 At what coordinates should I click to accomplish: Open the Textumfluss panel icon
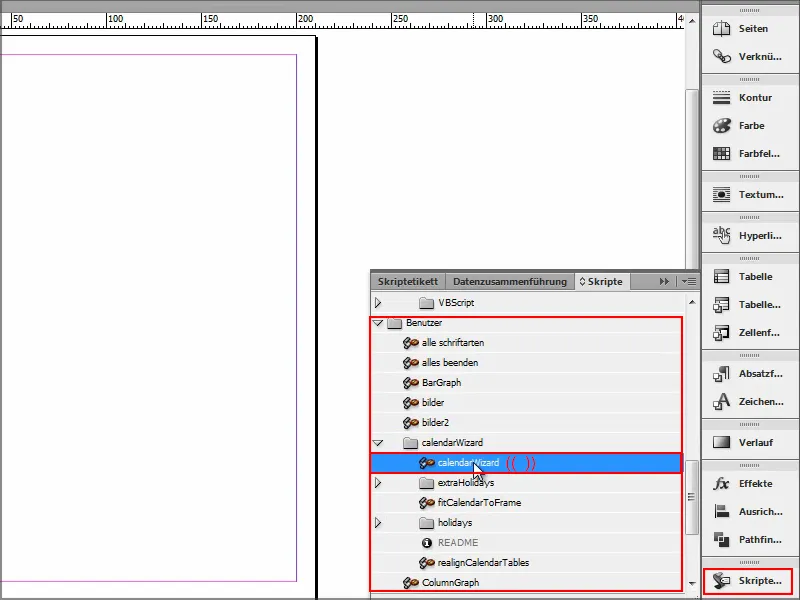coord(721,194)
